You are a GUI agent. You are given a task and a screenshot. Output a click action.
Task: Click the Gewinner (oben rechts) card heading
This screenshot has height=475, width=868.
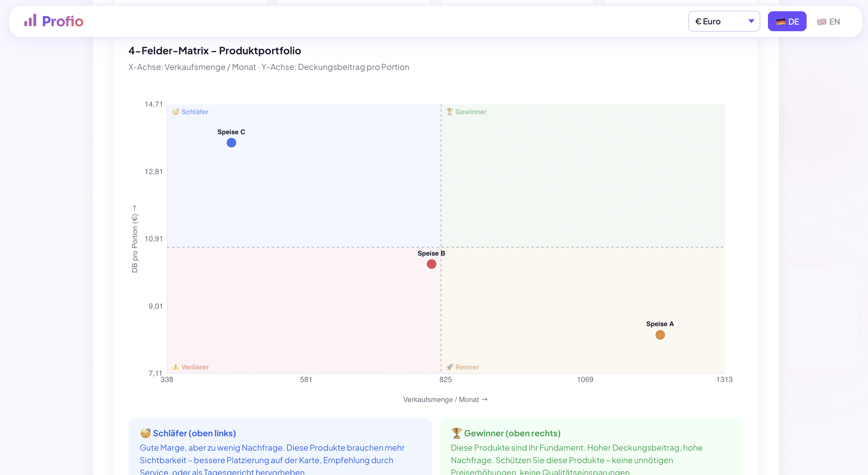click(512, 433)
